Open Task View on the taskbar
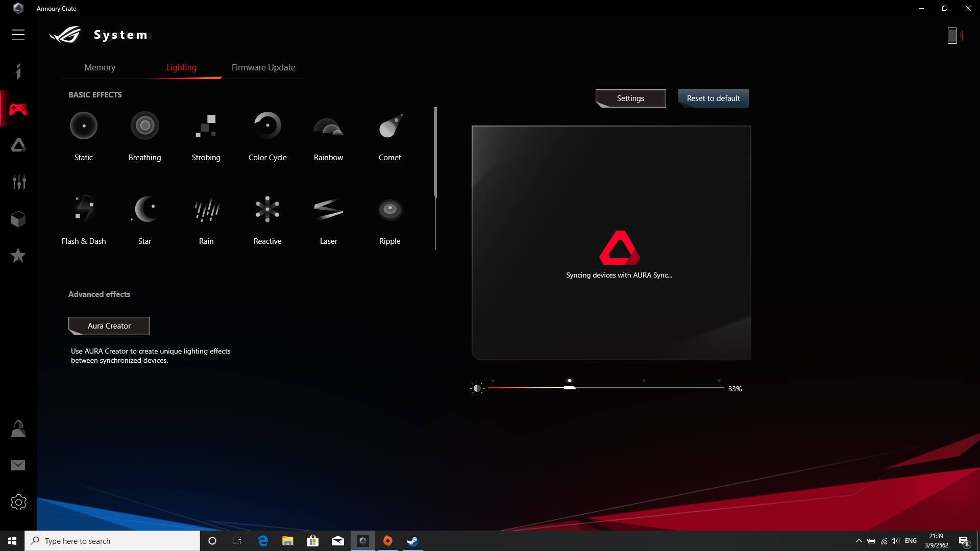 coord(236,541)
